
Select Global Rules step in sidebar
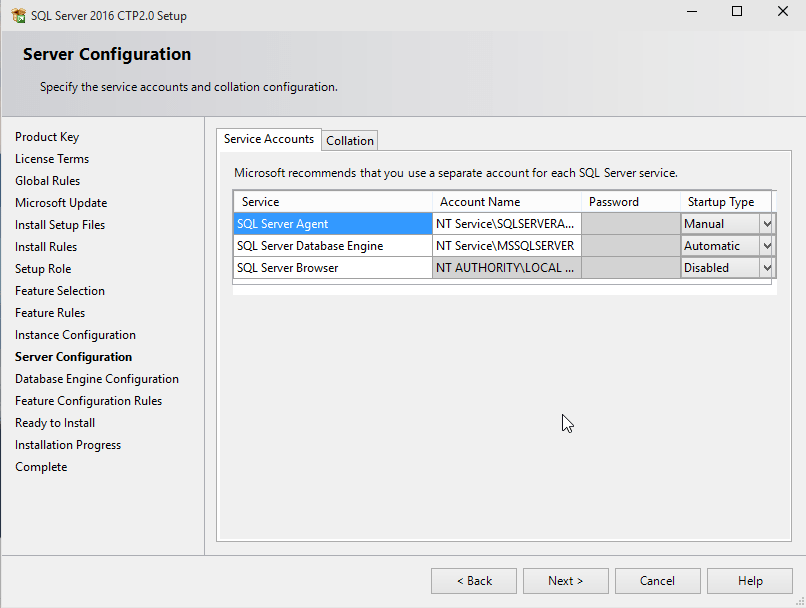coord(47,181)
